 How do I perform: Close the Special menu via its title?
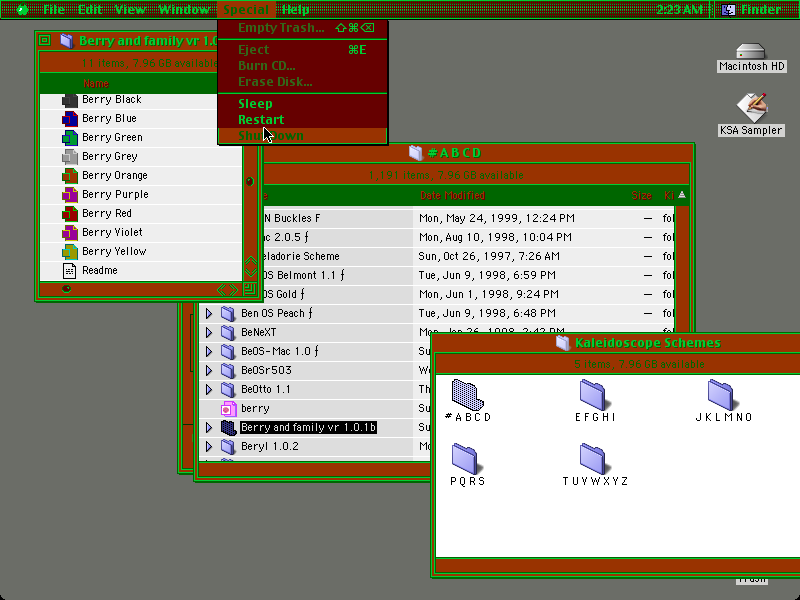coord(246,9)
